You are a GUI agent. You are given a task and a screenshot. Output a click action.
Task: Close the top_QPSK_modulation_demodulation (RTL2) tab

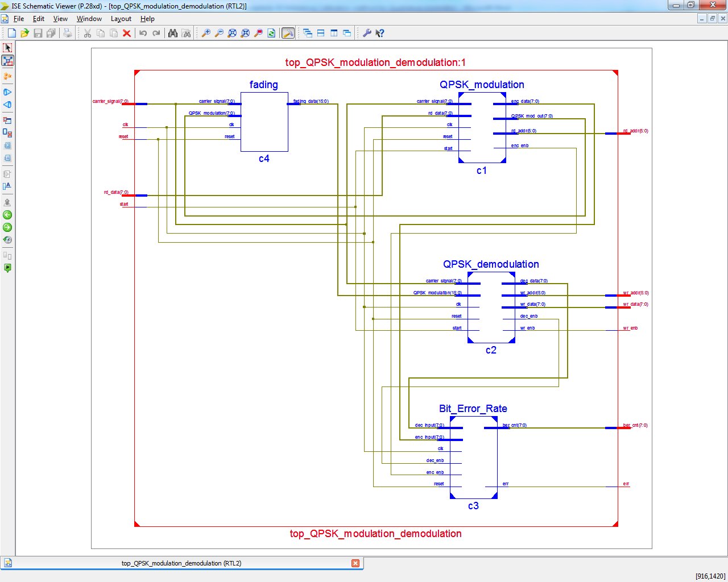coord(355,563)
